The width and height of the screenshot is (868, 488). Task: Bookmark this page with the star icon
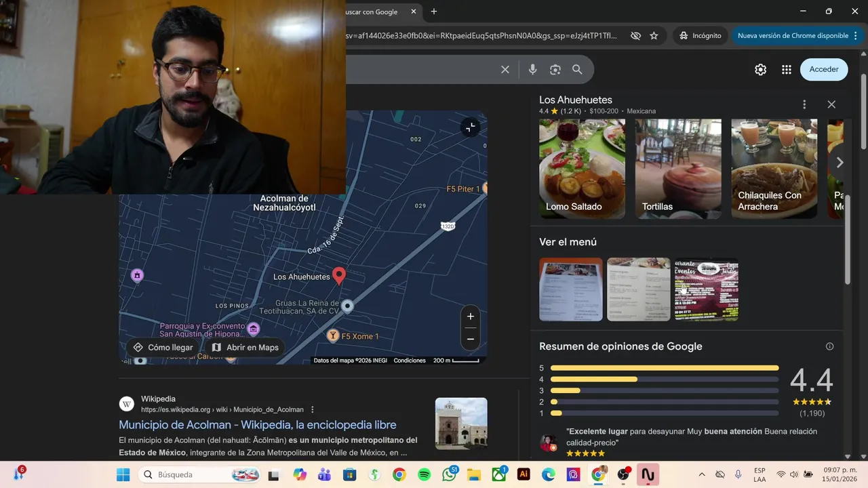coord(654,35)
